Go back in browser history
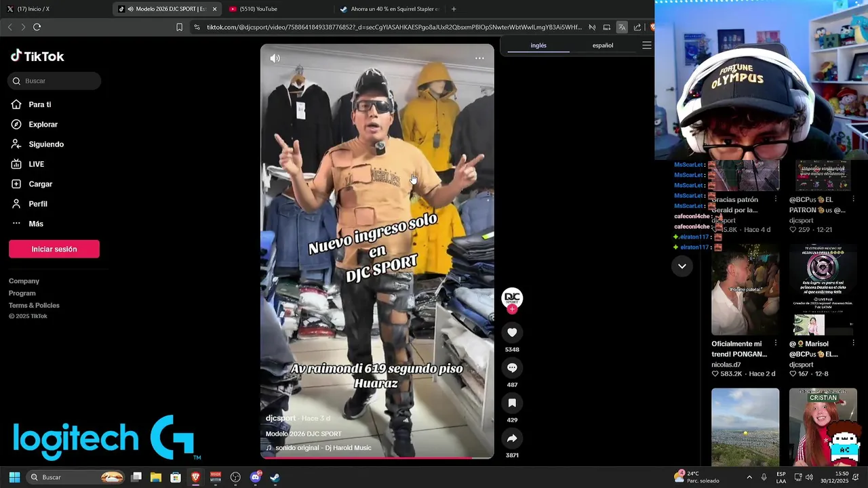 (9, 27)
